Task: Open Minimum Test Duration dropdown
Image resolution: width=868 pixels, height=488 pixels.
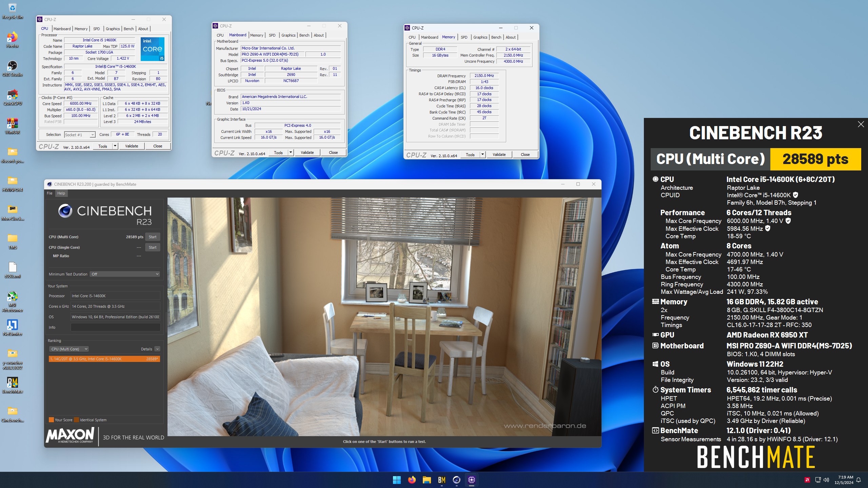Action: (125, 274)
